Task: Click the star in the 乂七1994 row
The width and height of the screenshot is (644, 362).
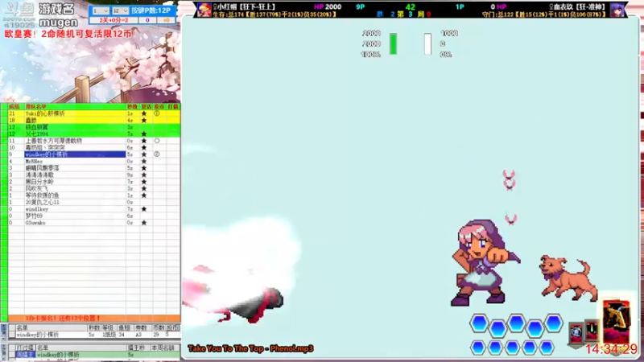Action: tap(144, 134)
